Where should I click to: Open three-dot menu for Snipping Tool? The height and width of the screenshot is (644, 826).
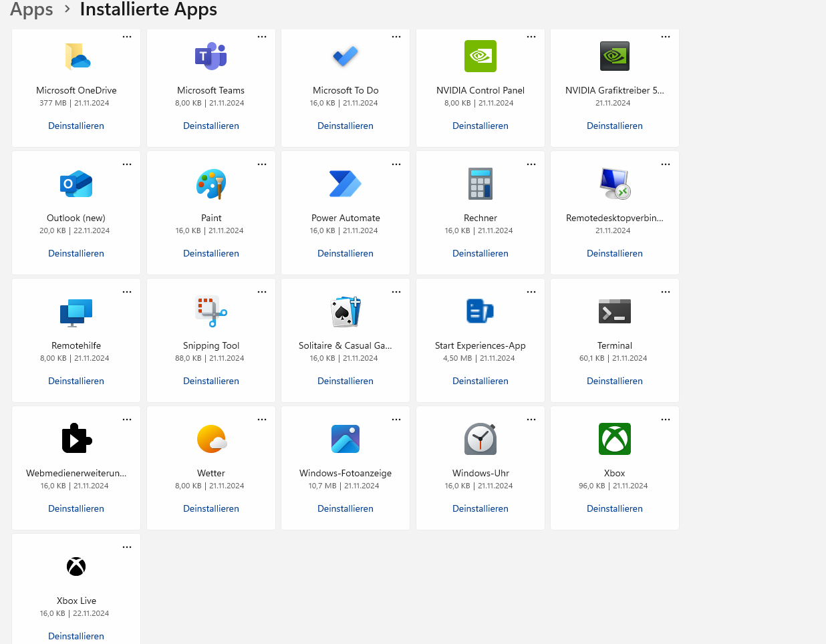click(x=262, y=292)
